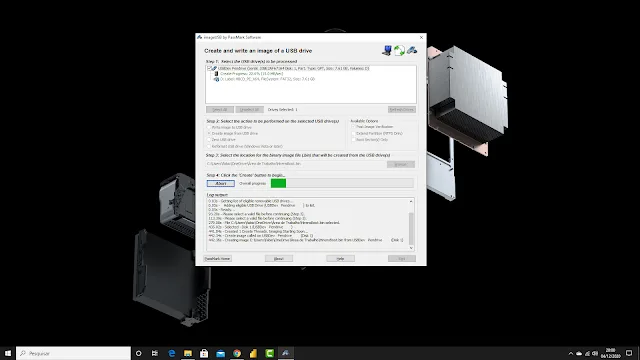Open the About dialog

pos(279,258)
